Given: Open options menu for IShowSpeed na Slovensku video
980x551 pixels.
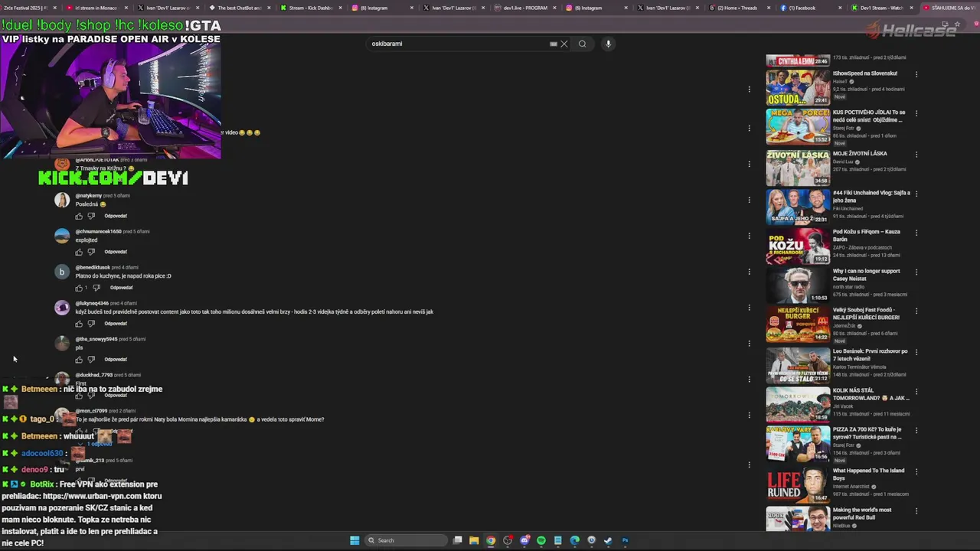Looking at the screenshot, I should click(x=916, y=74).
